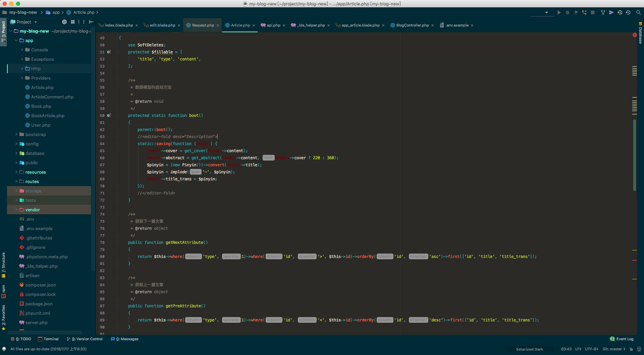Viewport: 644px width, 355px height.
Task: Click the red error indicator atop scrollbar
Action: 635,35
